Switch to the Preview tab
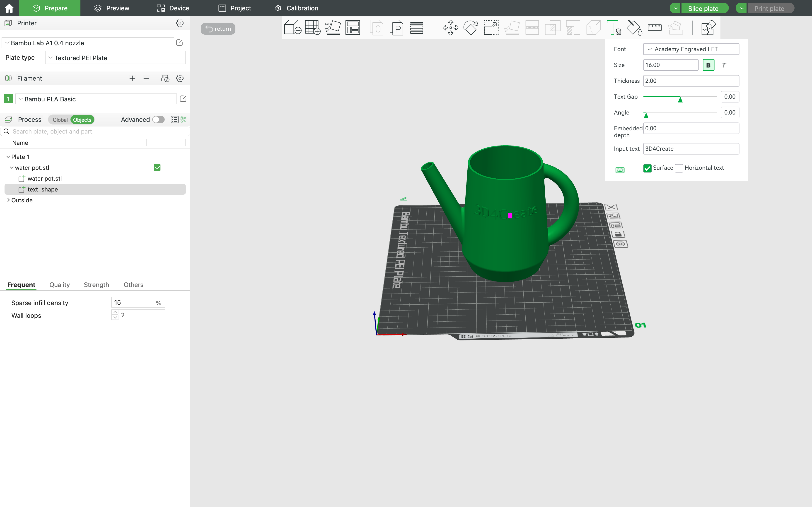 (111, 8)
